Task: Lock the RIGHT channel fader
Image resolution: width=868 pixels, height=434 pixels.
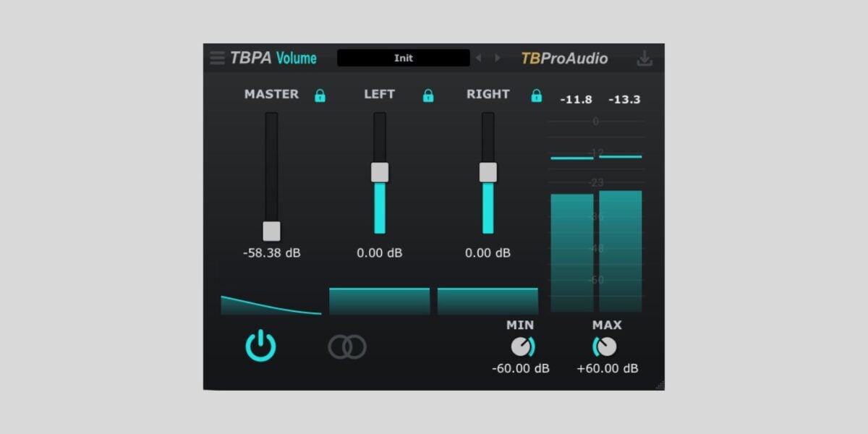Action: pyautogui.click(x=535, y=95)
